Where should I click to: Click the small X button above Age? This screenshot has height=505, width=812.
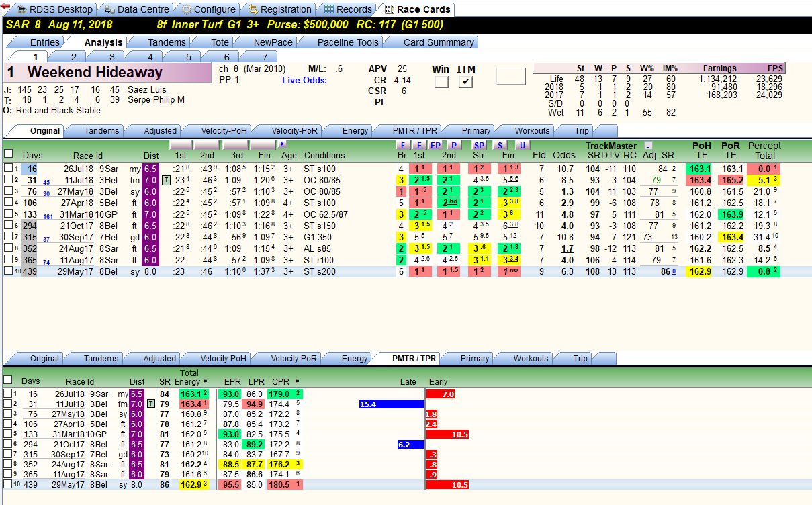coord(282,144)
